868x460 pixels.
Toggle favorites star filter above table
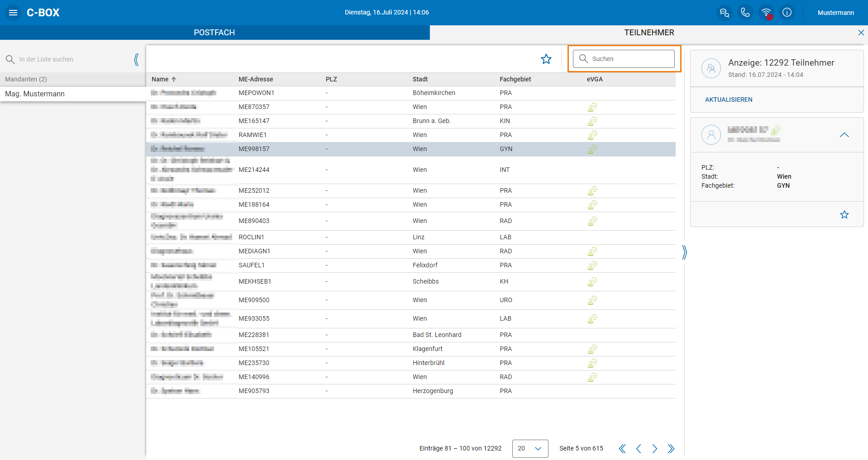[546, 59]
